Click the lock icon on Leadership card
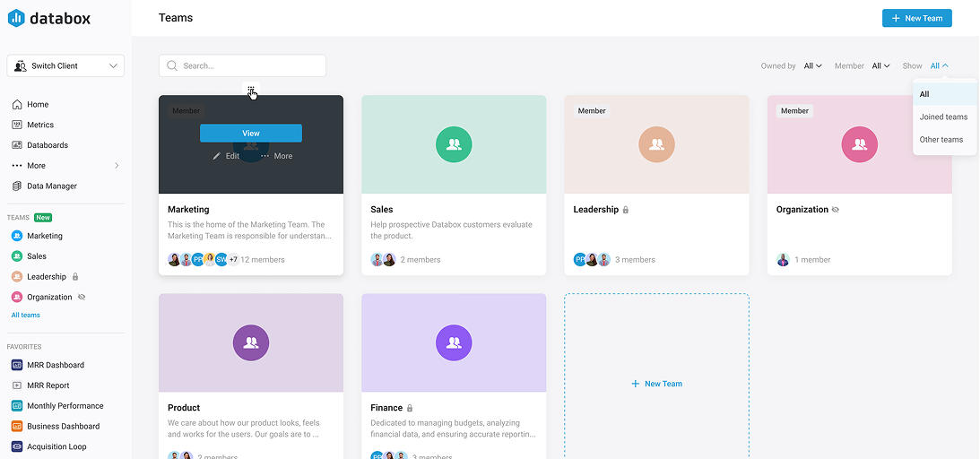 click(626, 210)
